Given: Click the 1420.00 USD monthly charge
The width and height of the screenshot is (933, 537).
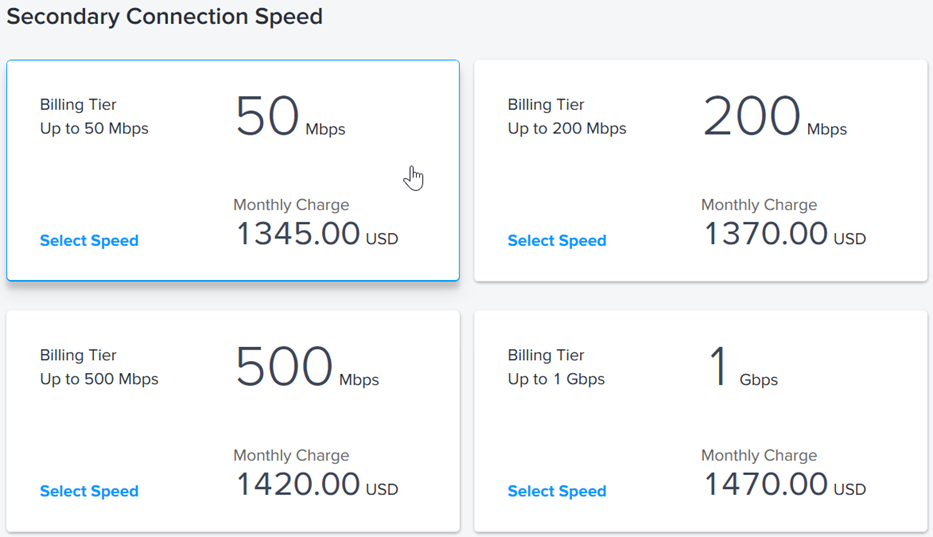Looking at the screenshot, I should pyautogui.click(x=317, y=484).
